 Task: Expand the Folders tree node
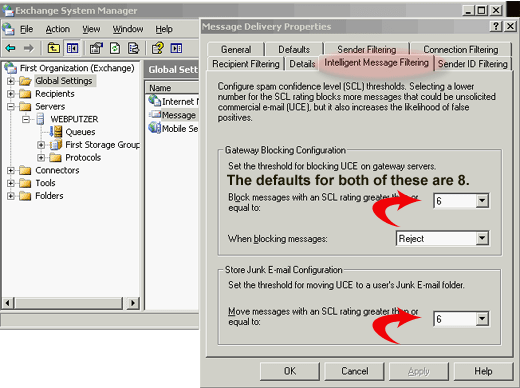click(x=11, y=196)
